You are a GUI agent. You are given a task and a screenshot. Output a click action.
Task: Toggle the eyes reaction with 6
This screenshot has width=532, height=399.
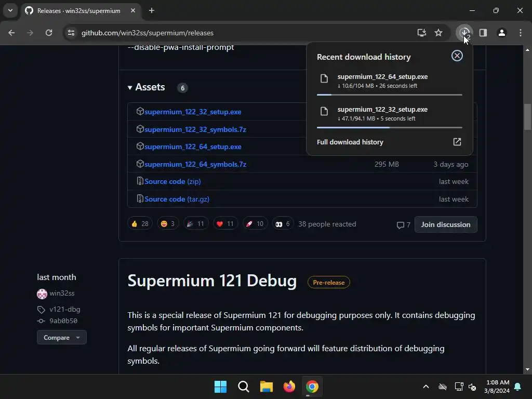(283, 223)
